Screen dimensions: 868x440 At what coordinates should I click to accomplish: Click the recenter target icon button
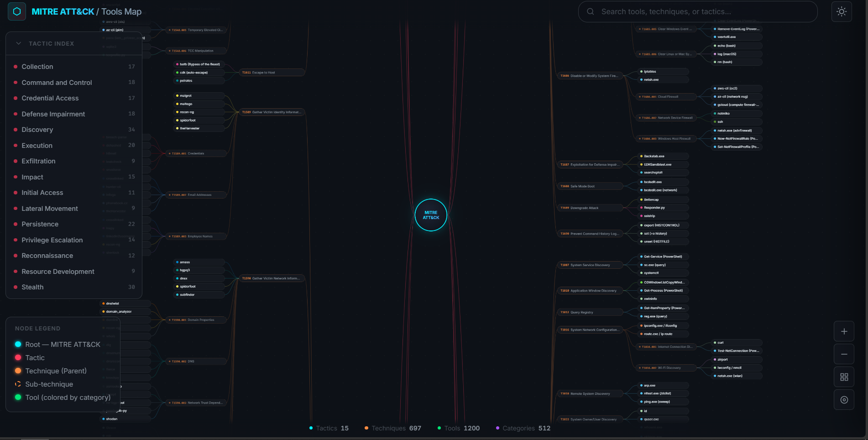(x=844, y=400)
